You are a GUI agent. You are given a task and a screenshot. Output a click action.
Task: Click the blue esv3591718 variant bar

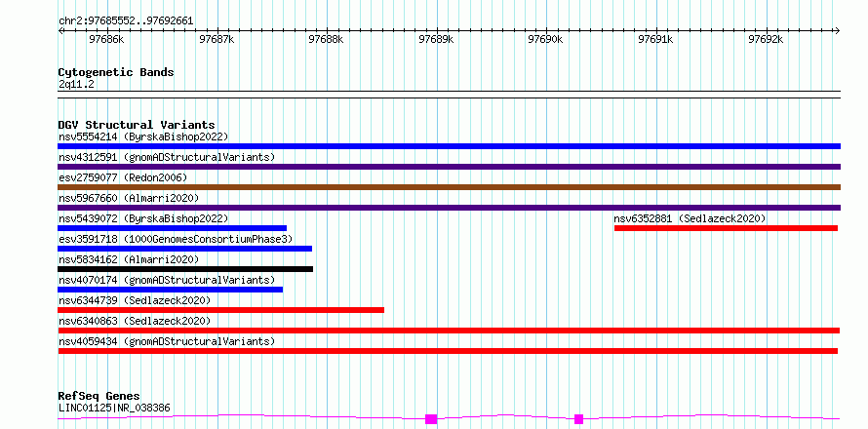[185, 249]
